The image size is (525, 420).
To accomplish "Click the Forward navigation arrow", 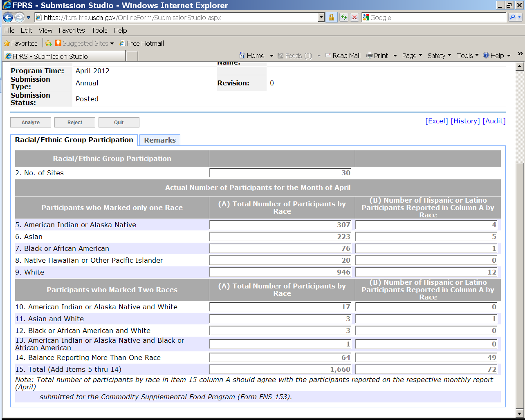I will tap(19, 18).
